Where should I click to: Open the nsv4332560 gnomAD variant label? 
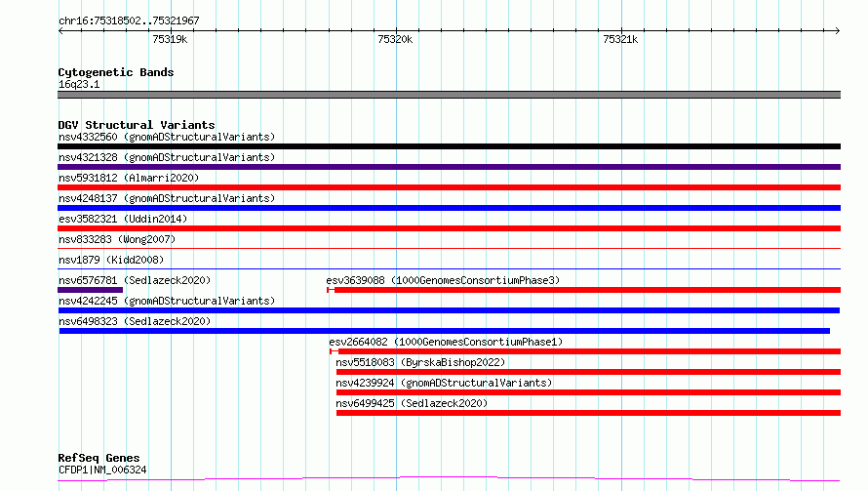pos(167,137)
